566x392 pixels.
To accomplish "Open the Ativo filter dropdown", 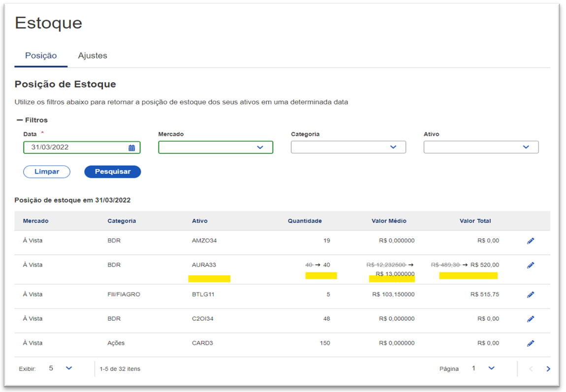I will pos(481,147).
